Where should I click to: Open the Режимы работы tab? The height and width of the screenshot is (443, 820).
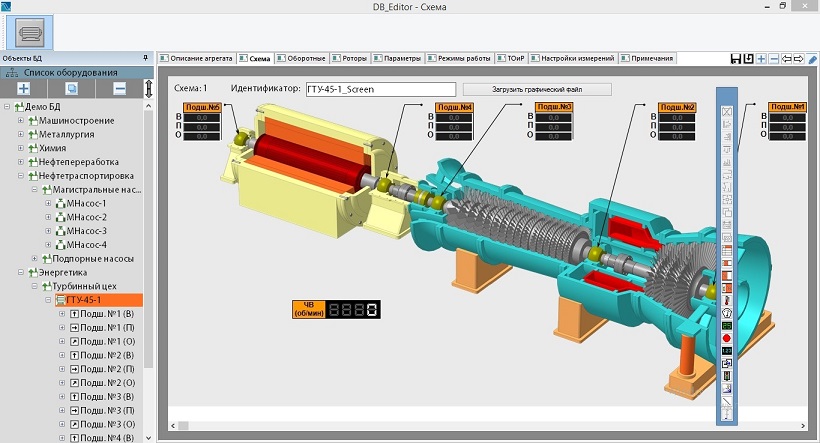[x=459, y=58]
